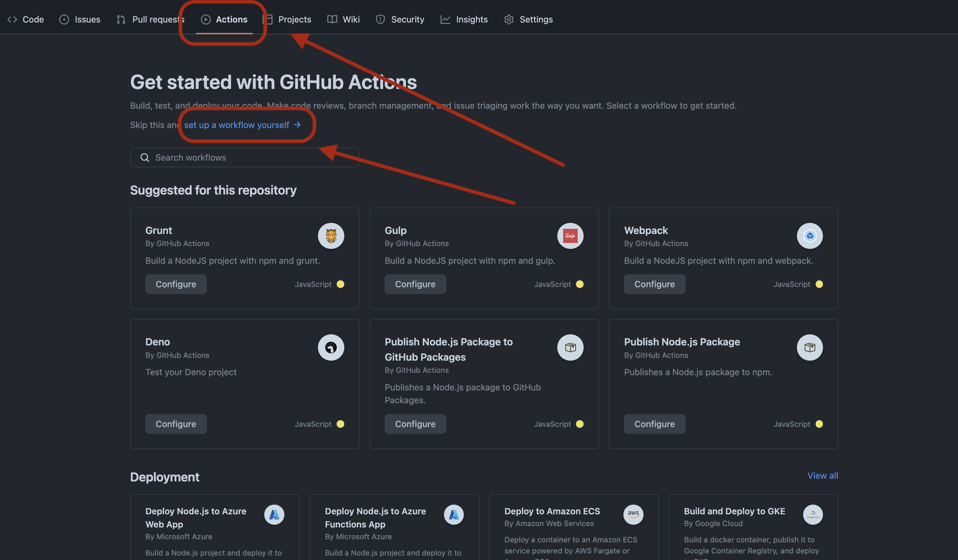This screenshot has width=958, height=560.
Task: Open the Settings tab
Action: [x=536, y=19]
